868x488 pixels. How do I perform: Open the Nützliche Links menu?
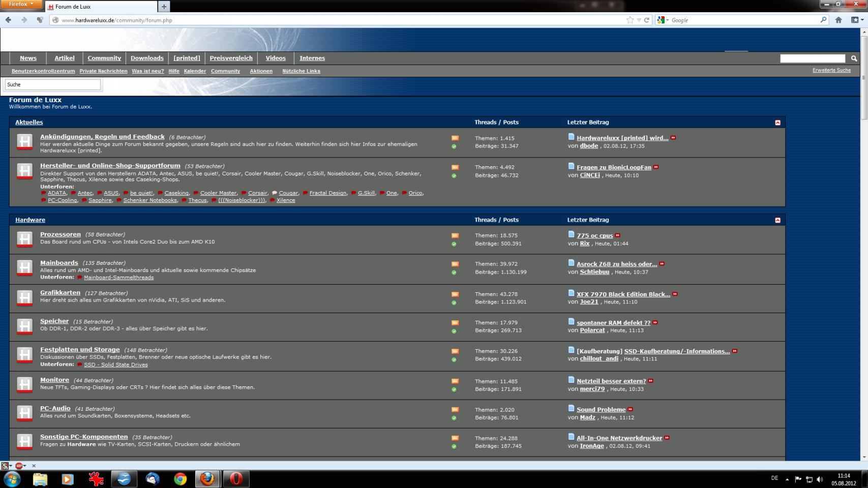pos(301,71)
